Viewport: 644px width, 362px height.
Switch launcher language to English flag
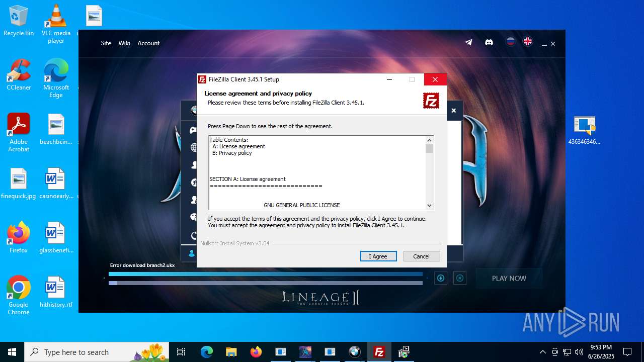point(528,42)
